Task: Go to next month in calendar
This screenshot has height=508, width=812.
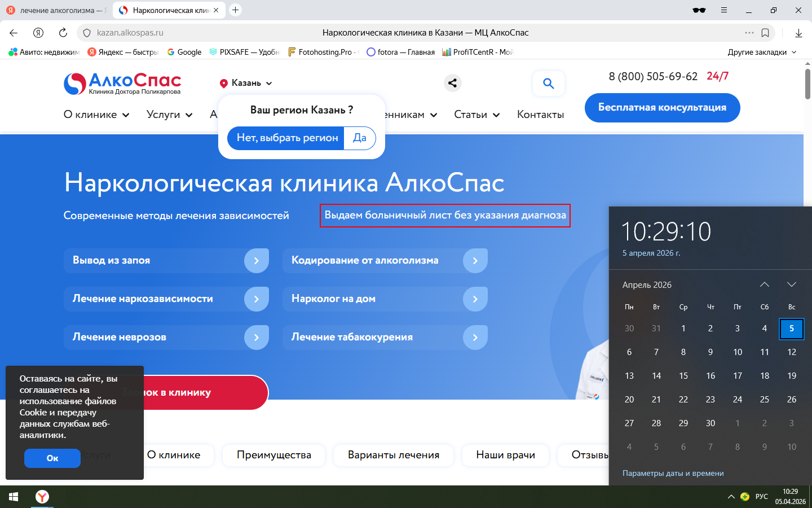Action: pyautogui.click(x=792, y=284)
